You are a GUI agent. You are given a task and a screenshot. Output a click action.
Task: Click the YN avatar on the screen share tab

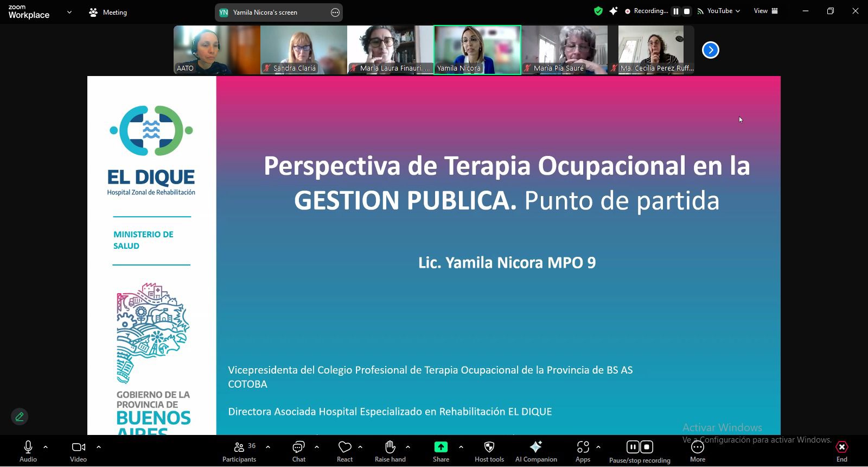[x=224, y=12]
